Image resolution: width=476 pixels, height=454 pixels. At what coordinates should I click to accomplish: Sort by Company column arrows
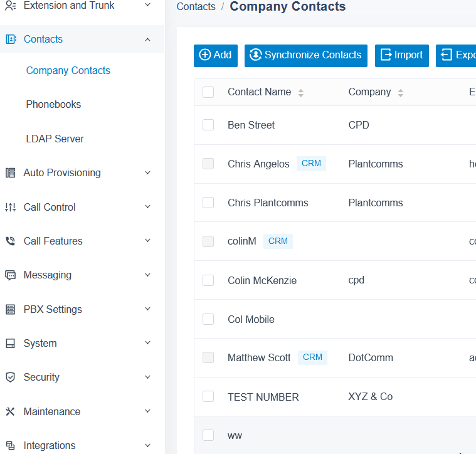pos(401,93)
